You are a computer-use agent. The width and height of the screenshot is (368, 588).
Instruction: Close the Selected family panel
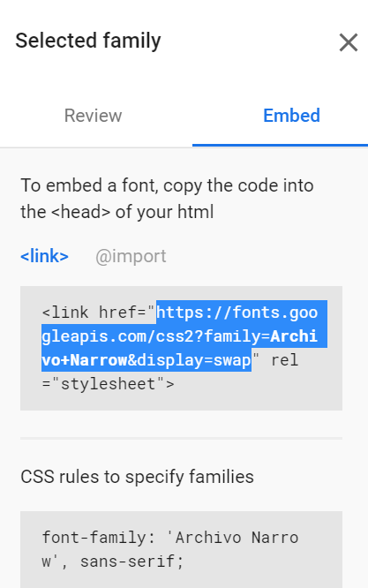point(348,42)
